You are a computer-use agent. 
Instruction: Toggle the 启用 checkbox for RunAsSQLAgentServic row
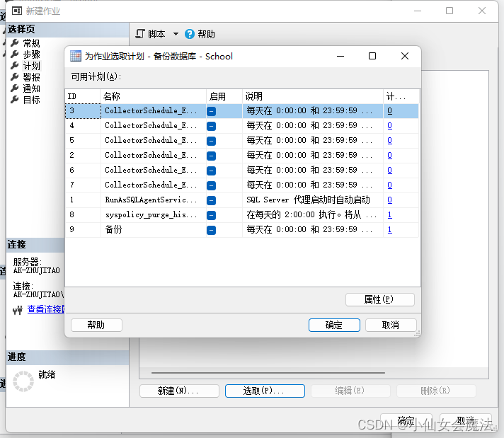pos(211,200)
